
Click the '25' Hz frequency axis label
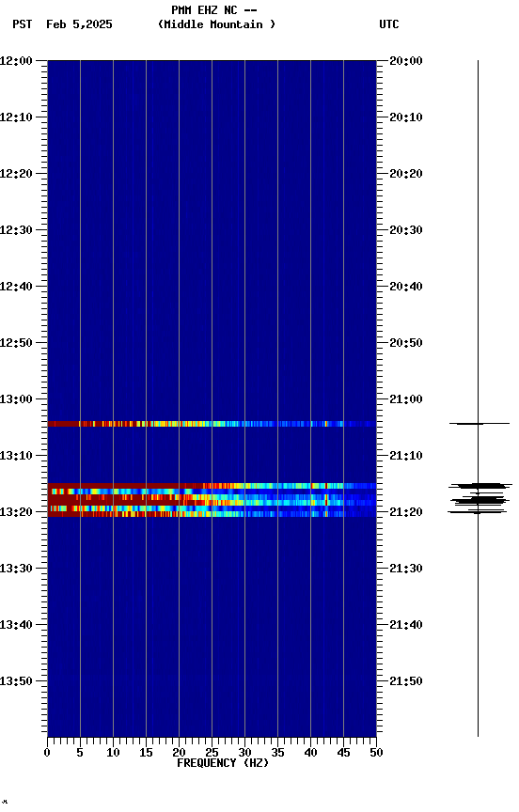(x=212, y=753)
